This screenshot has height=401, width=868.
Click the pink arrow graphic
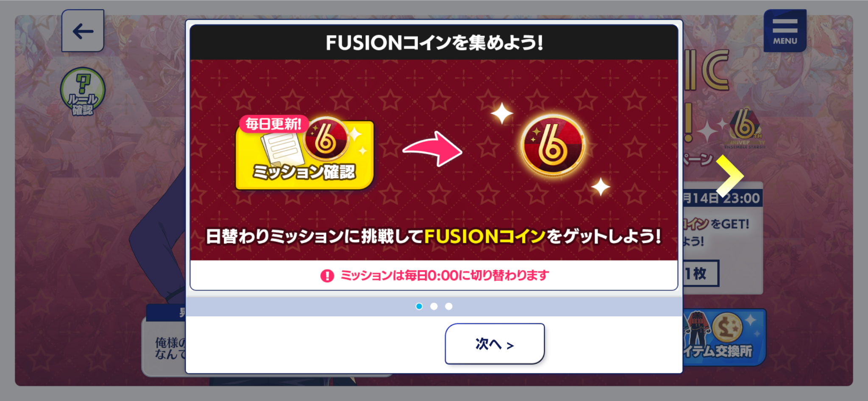(x=432, y=149)
